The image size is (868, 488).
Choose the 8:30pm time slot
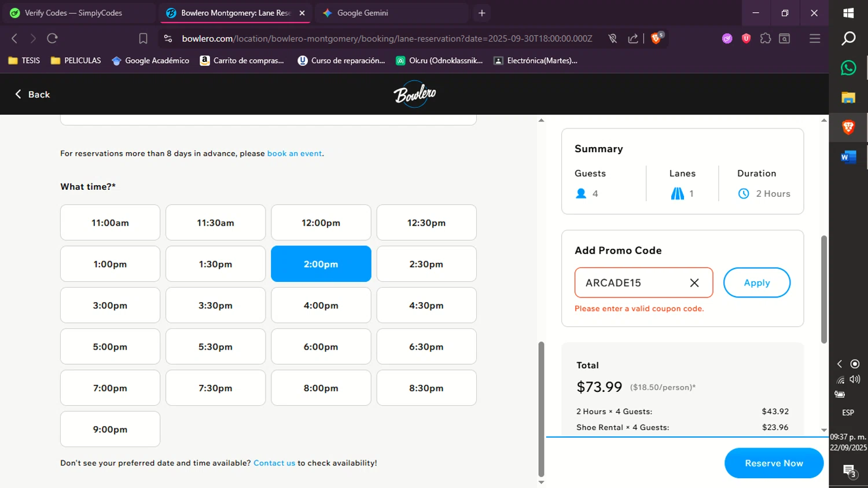(x=426, y=388)
